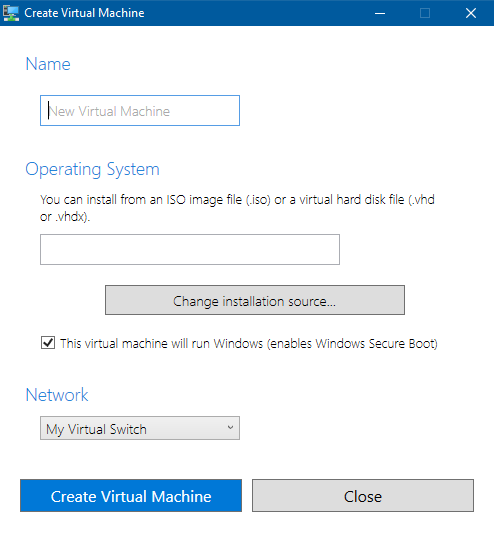Viewport: 494px width, 543px height.
Task: Click the blue Create Virtual Machine button
Action: [131, 496]
